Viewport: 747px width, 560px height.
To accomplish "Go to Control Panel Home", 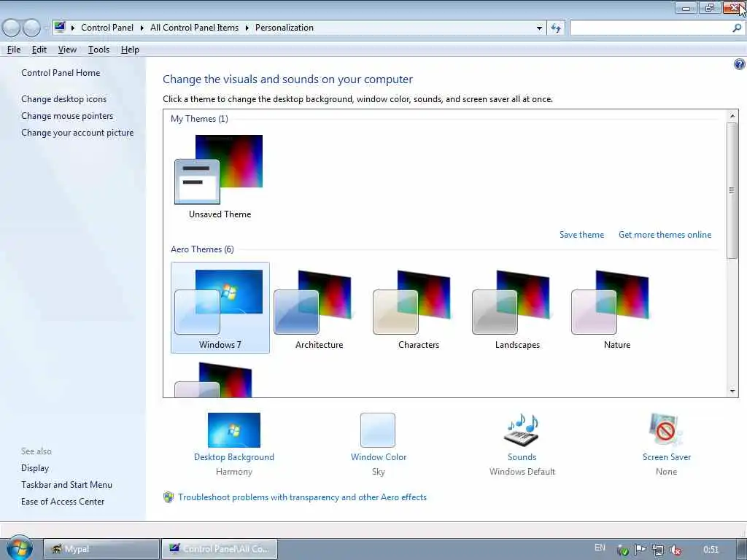I will tap(61, 73).
